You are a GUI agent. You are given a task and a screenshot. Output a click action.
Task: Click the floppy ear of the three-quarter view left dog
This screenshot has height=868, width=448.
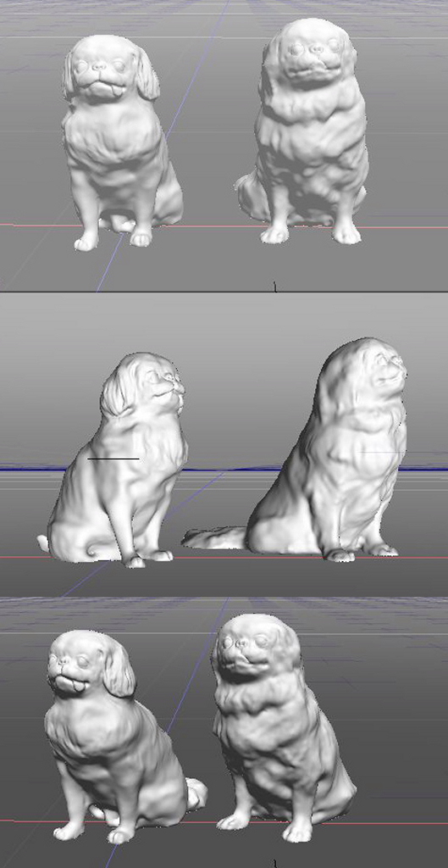pos(117,669)
